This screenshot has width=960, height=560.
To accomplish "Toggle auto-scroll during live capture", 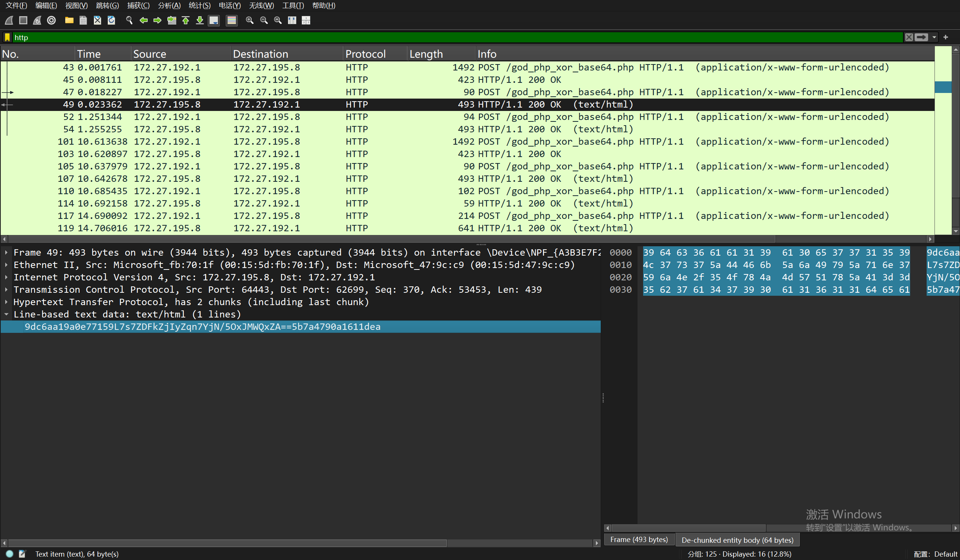I will pyautogui.click(x=214, y=20).
